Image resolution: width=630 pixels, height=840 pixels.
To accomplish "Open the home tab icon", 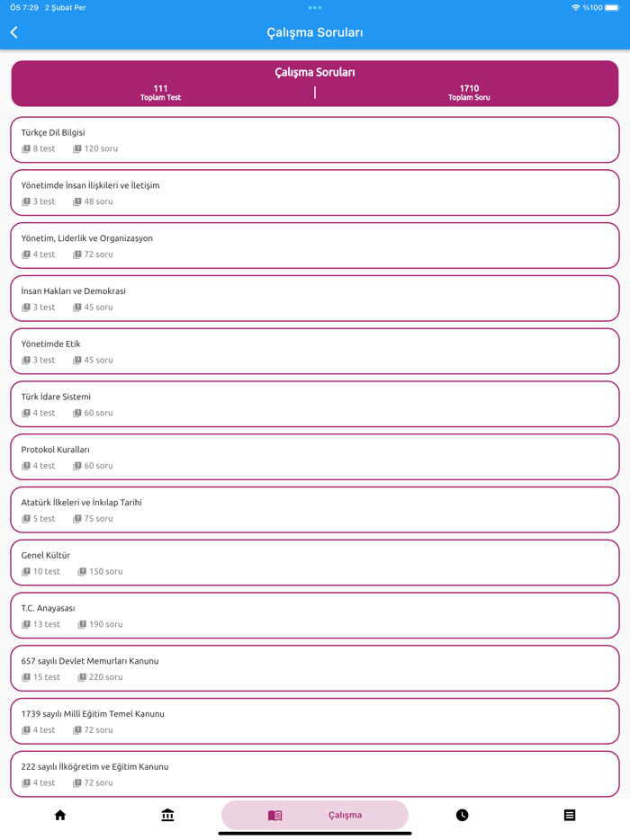I will click(60, 815).
